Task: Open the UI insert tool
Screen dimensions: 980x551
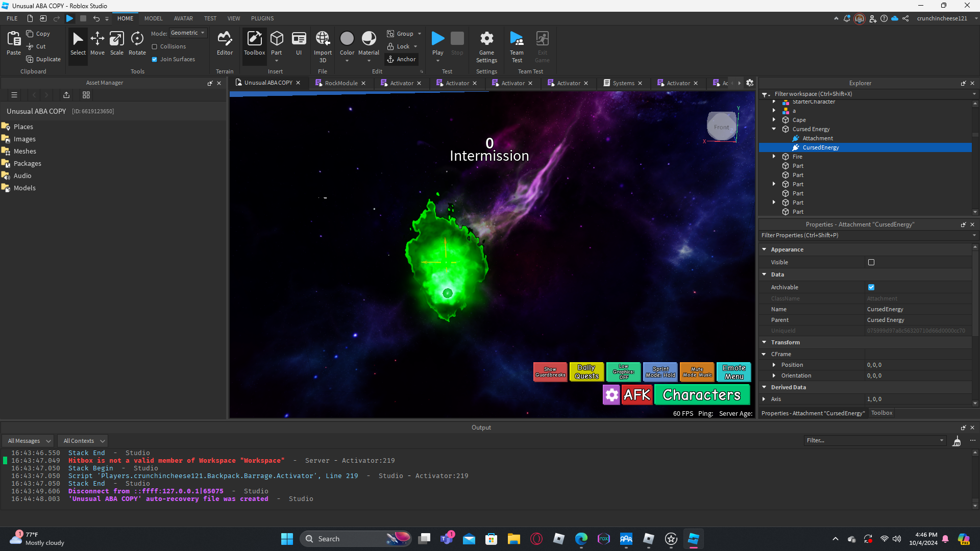Action: [299, 43]
